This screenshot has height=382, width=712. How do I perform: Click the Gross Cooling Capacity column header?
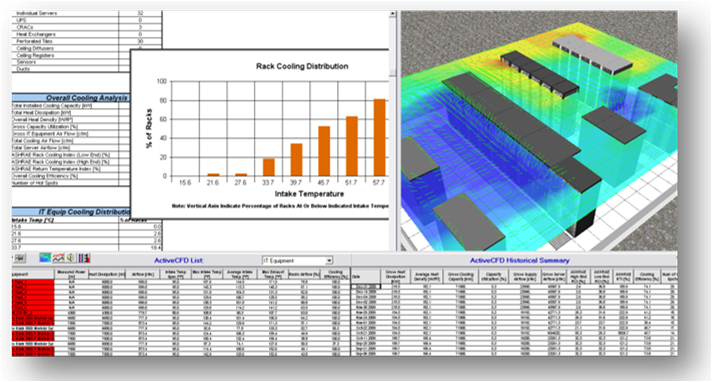pos(461,276)
